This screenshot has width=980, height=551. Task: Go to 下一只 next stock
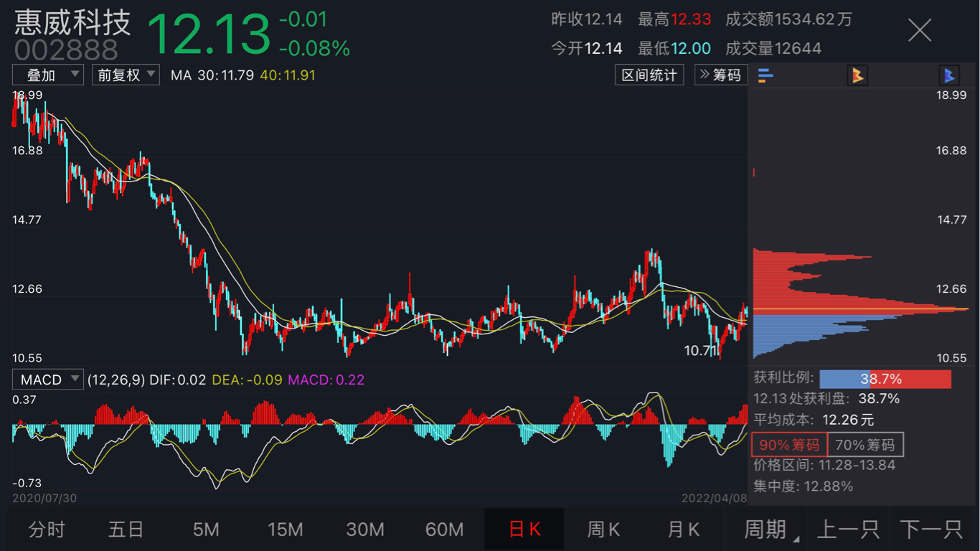coord(930,529)
